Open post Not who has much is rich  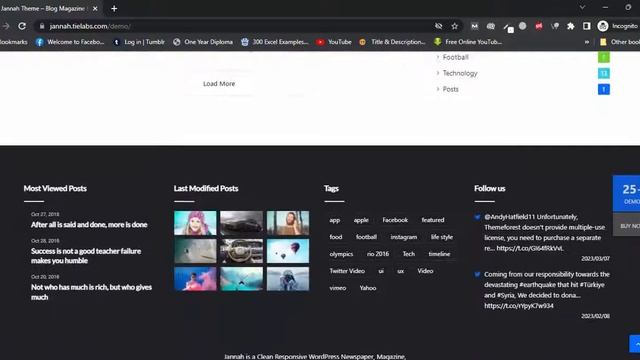click(91, 292)
